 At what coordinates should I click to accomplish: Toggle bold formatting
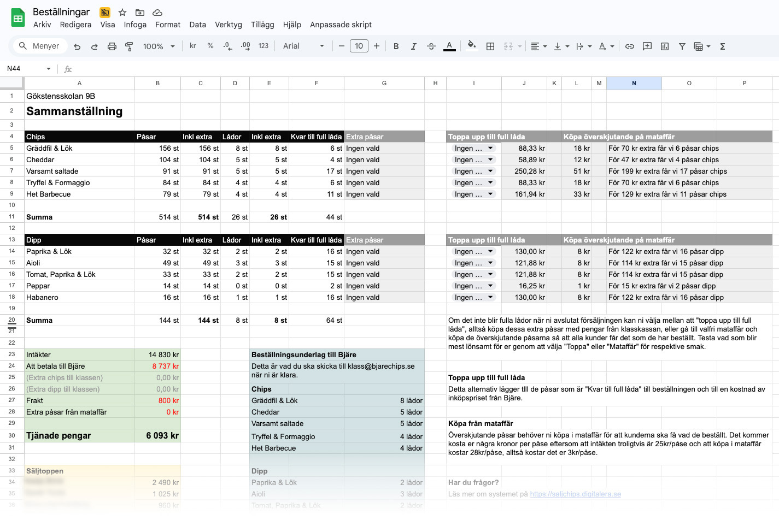(x=396, y=46)
